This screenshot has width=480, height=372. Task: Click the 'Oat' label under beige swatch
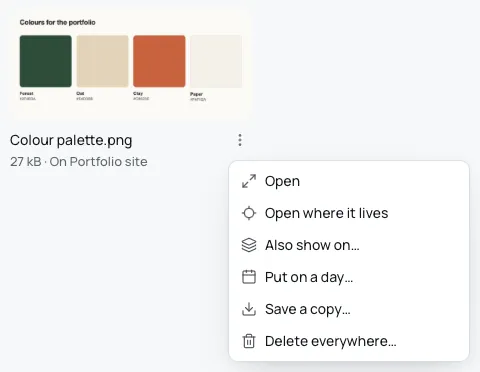pos(80,93)
